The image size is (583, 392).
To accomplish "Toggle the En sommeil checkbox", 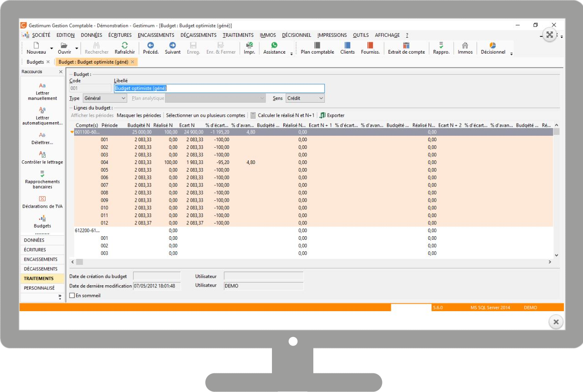I will (x=72, y=296).
